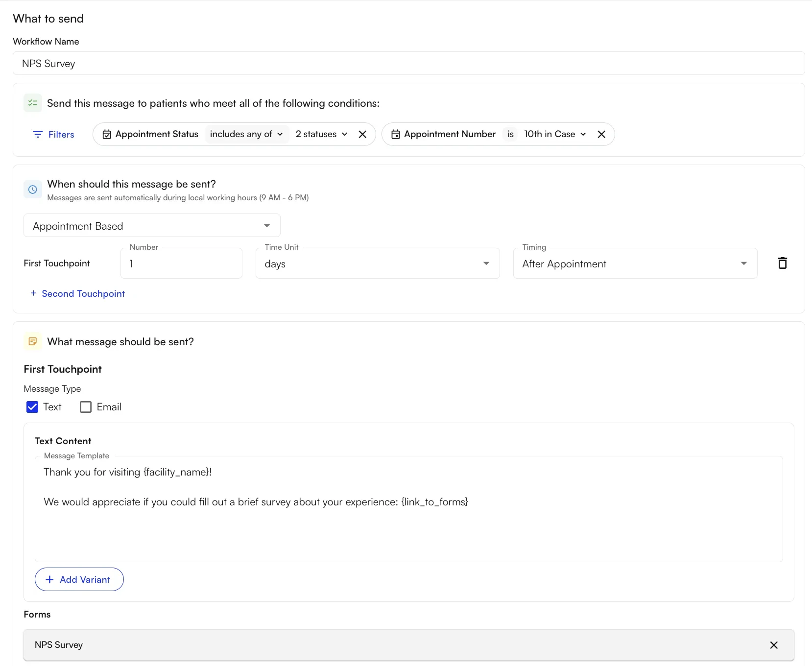Remove the NPS Survey form
Screen dimensions: 812x666
[x=774, y=645]
